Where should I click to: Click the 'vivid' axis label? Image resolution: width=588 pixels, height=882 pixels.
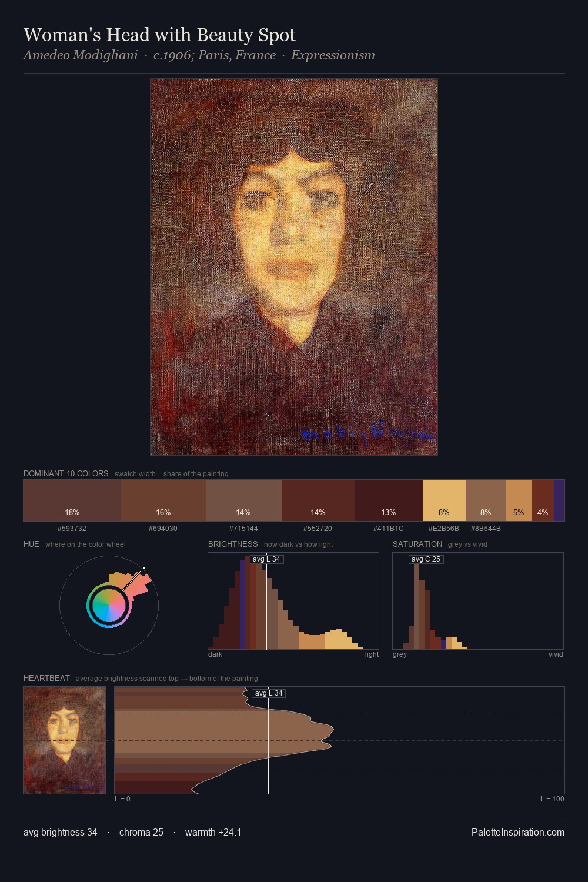pos(556,654)
